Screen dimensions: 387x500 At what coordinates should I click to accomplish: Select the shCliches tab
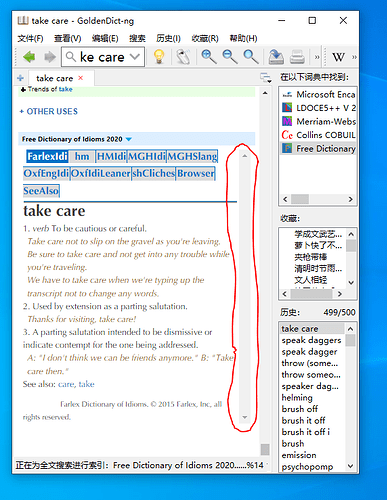[154, 173]
